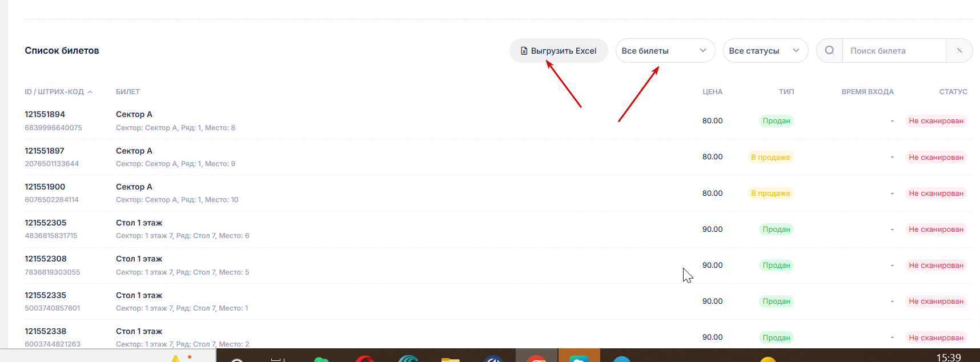This screenshot has height=362, width=980.
Task: Focus the Поиск билета search field
Action: pos(894,51)
